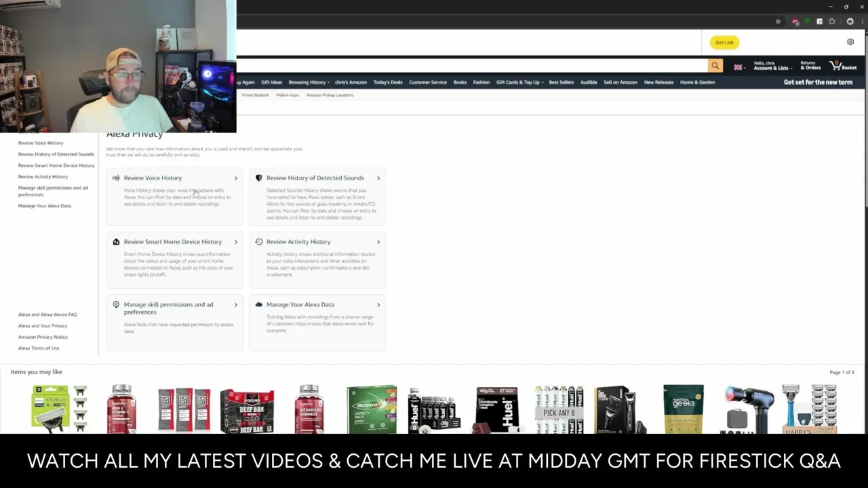Click chevron on Manage skill permissions card

(x=236, y=305)
